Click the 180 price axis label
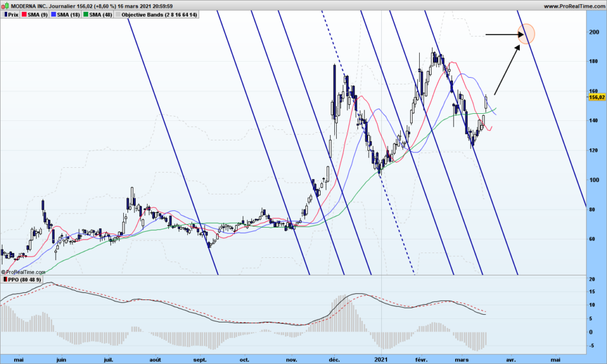The width and height of the screenshot is (607, 364). click(x=594, y=61)
